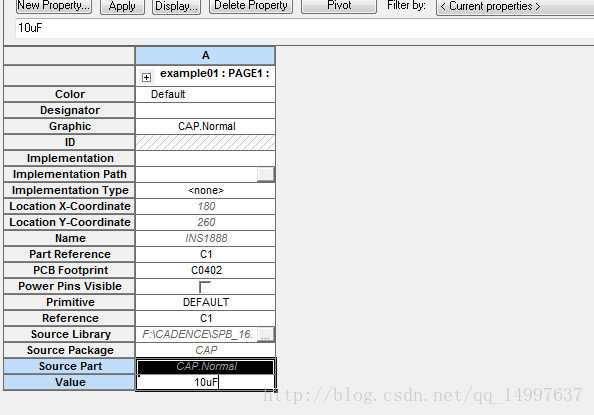Image resolution: width=594 pixels, height=415 pixels.
Task: Select the Implementation Type row header
Action: click(69, 190)
